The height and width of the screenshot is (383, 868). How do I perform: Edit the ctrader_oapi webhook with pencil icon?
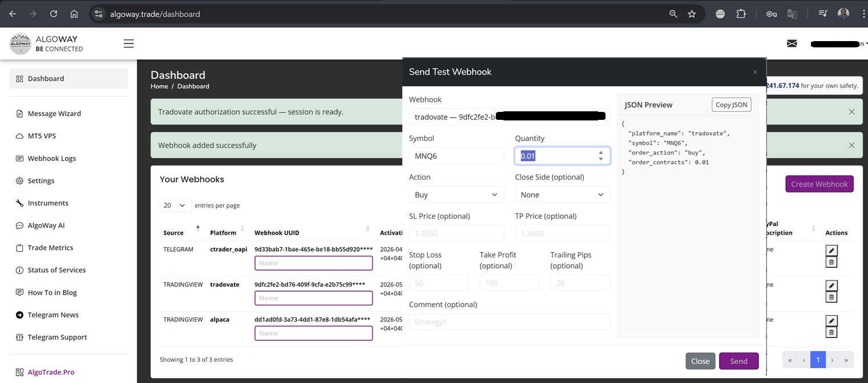point(831,251)
